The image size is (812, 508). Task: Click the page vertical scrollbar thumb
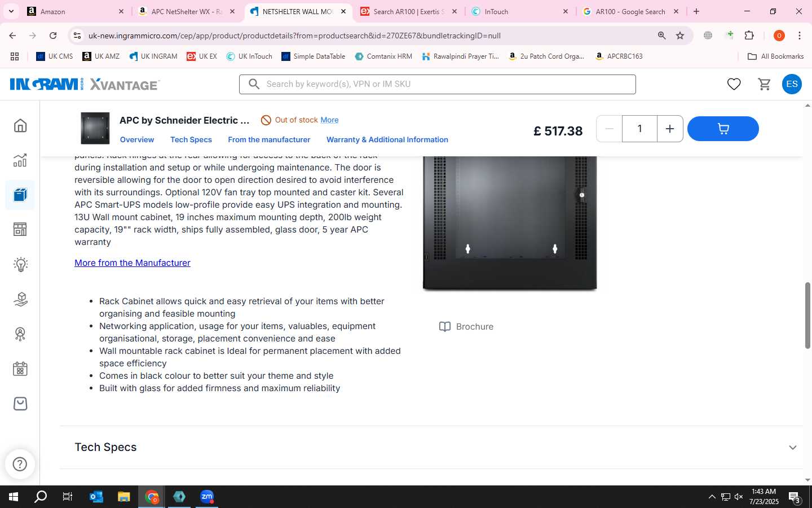[807, 315]
